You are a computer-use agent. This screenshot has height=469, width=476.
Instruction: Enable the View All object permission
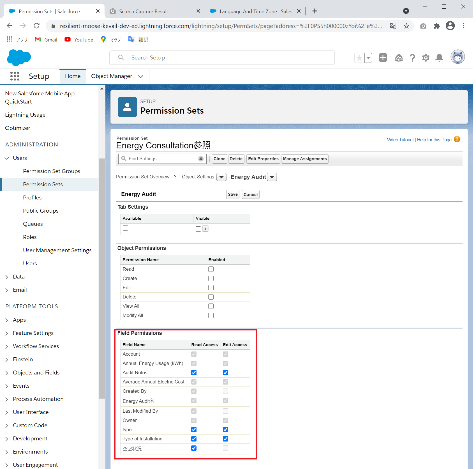pyautogui.click(x=211, y=306)
